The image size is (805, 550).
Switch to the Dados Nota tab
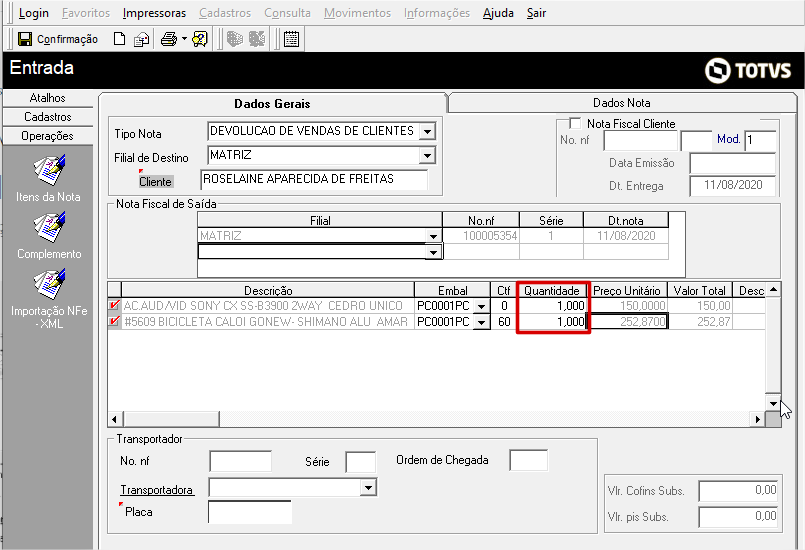pos(622,103)
